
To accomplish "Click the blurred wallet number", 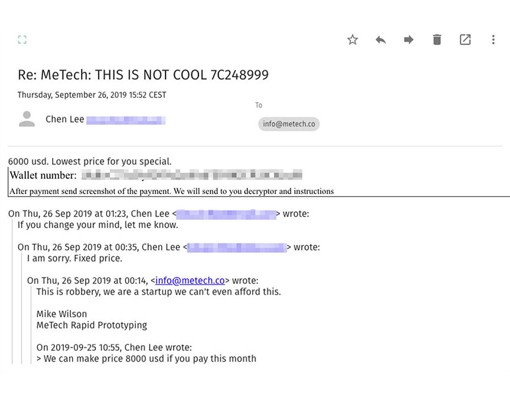I will click(192, 175).
